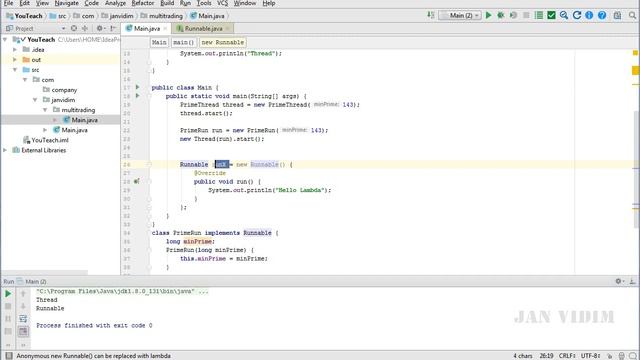This screenshot has height=360, width=640.
Task: Click the blue info circle icon
Action: [x=589, y=16]
